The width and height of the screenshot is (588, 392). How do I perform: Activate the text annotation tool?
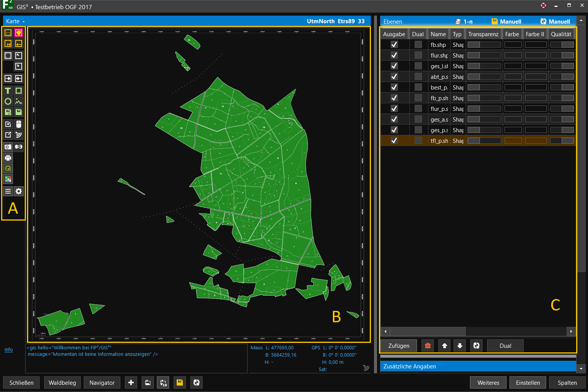8,91
